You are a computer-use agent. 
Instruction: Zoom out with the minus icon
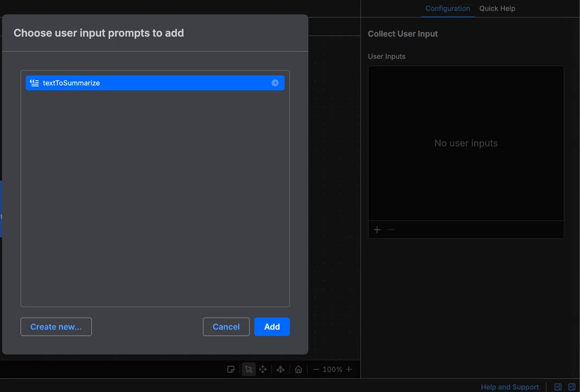(x=317, y=369)
